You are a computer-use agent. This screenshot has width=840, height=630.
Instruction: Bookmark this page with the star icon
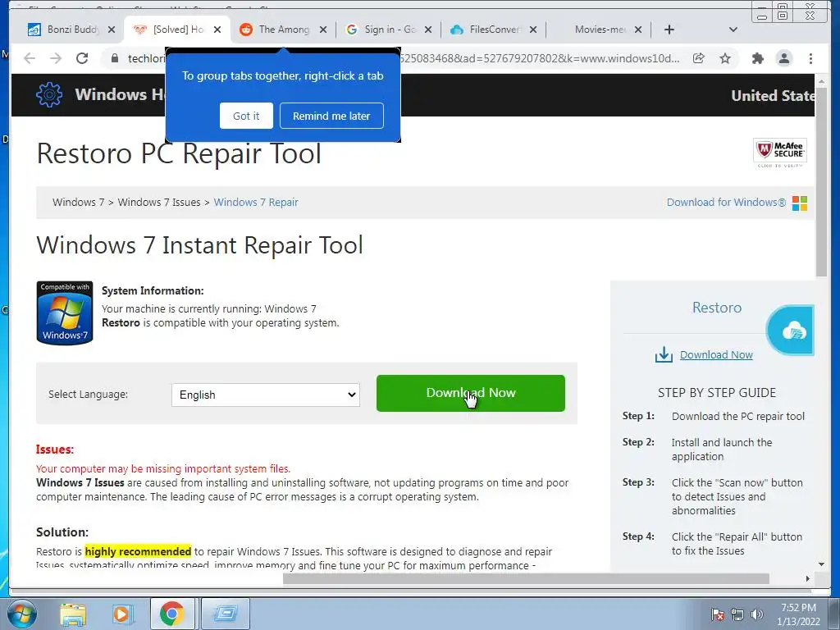(x=725, y=58)
